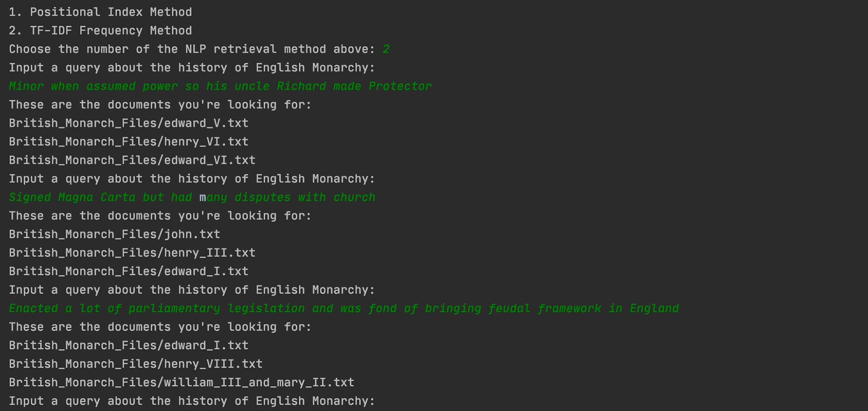Image resolution: width=868 pixels, height=411 pixels.
Task: Click the 'Minor when assumed power' query text
Action: click(x=93, y=86)
